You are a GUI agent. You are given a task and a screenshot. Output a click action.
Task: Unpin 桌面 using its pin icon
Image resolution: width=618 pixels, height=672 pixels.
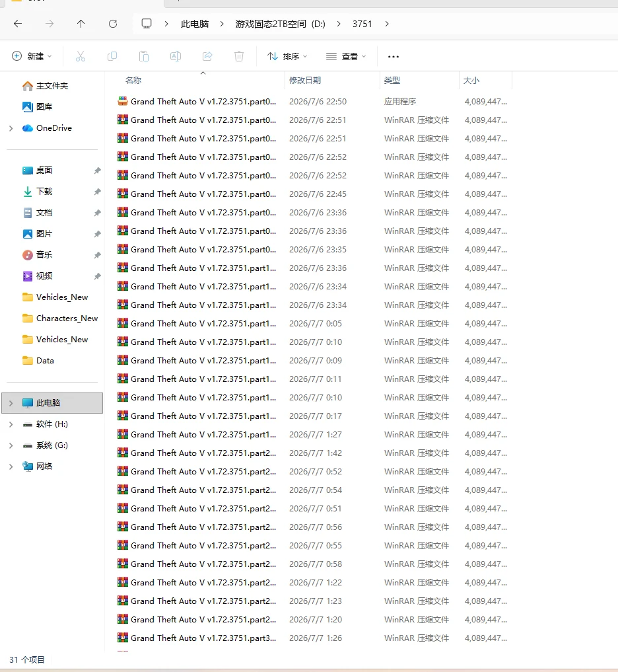click(x=97, y=170)
